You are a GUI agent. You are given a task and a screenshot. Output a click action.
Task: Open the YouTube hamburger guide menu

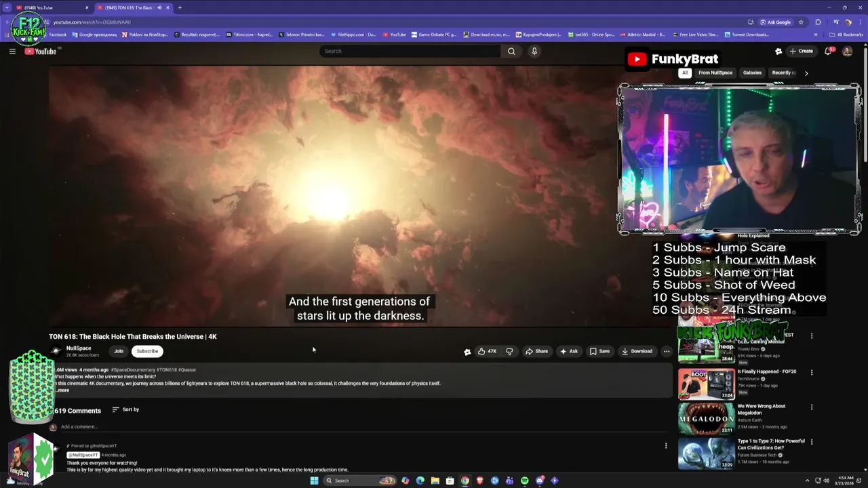coord(12,51)
